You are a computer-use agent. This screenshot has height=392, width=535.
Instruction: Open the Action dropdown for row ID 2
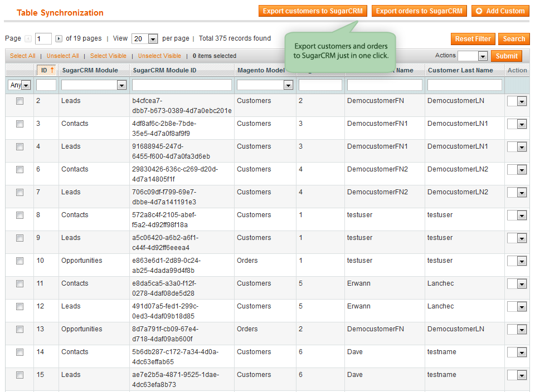pyautogui.click(x=517, y=101)
